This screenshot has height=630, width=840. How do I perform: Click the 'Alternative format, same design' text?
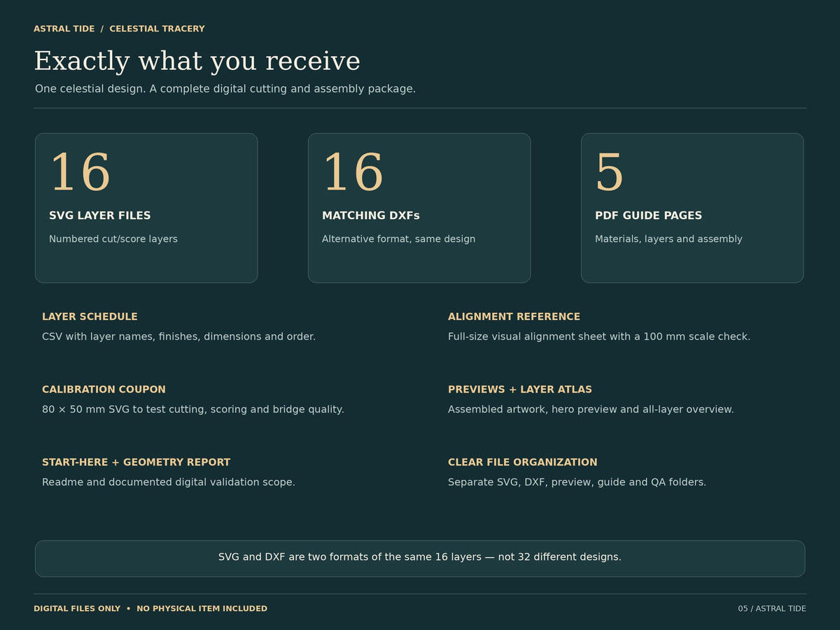coord(398,239)
